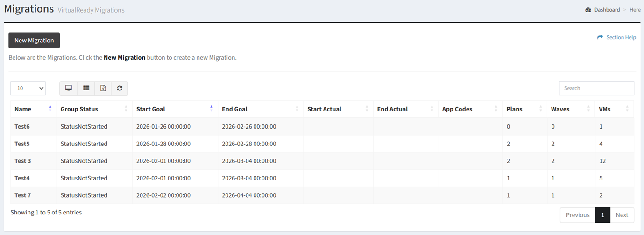The height and width of the screenshot is (235, 644).
Task: Select page 1 in pagination
Action: 603,215
